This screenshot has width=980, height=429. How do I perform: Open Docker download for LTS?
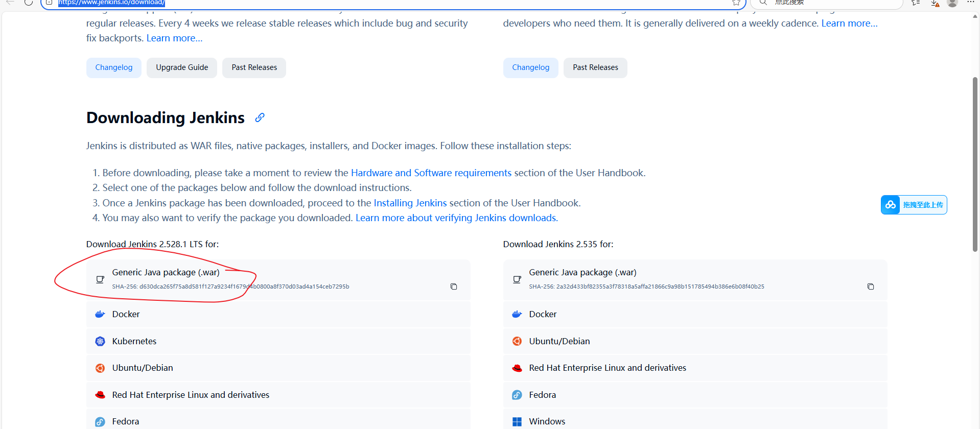point(278,314)
